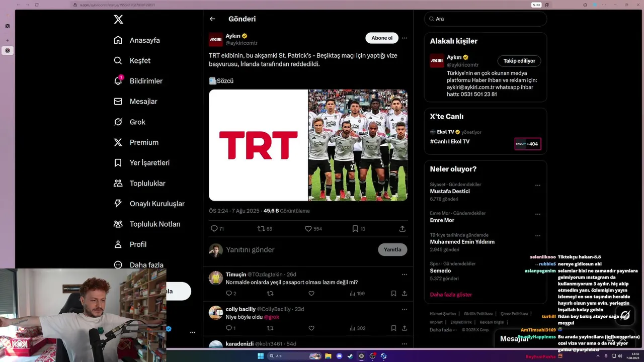
Task: Share Timuçin's comment
Action: (405, 294)
